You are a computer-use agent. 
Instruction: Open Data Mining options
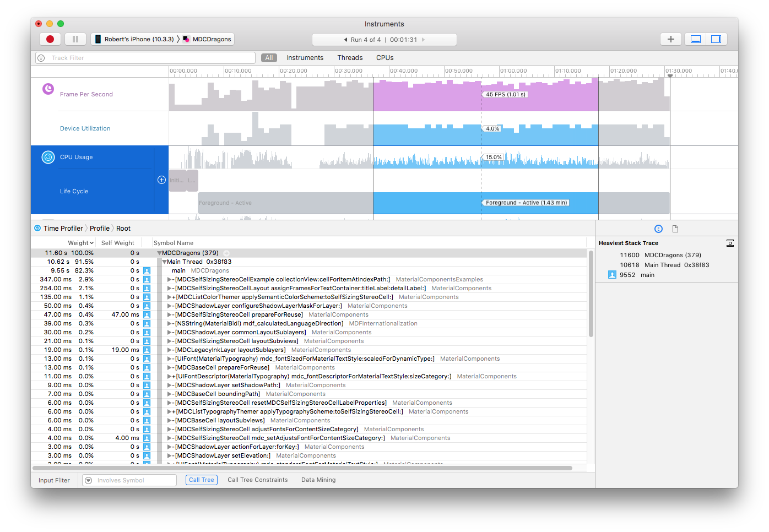[318, 480]
